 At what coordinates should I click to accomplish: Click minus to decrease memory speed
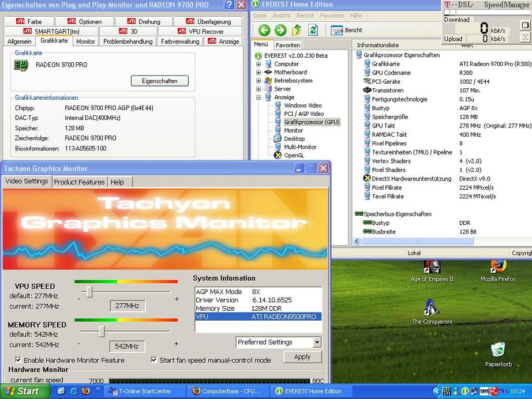(78, 344)
